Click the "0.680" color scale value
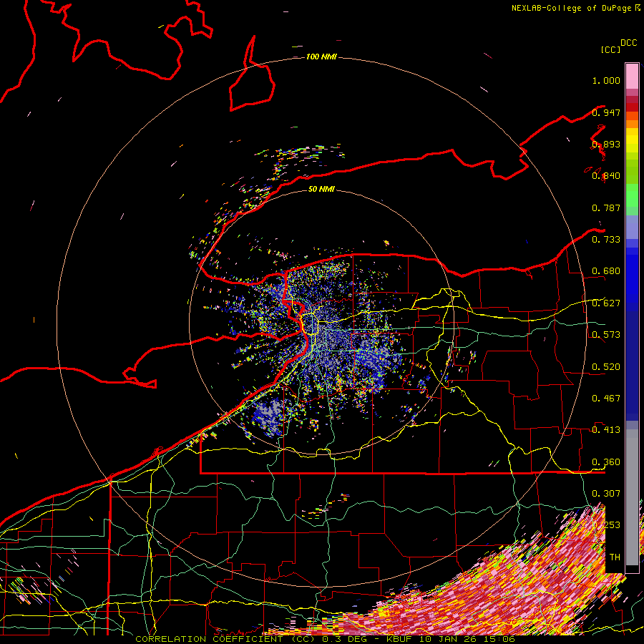This screenshot has width=644, height=644. (606, 271)
